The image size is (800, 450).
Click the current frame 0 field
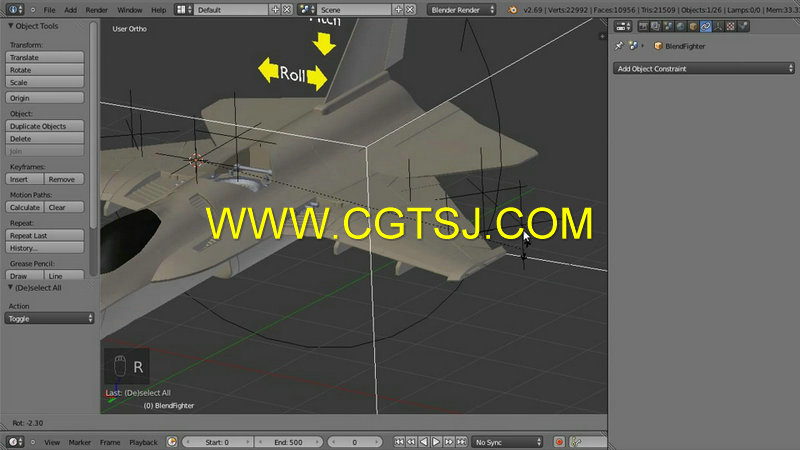355,442
